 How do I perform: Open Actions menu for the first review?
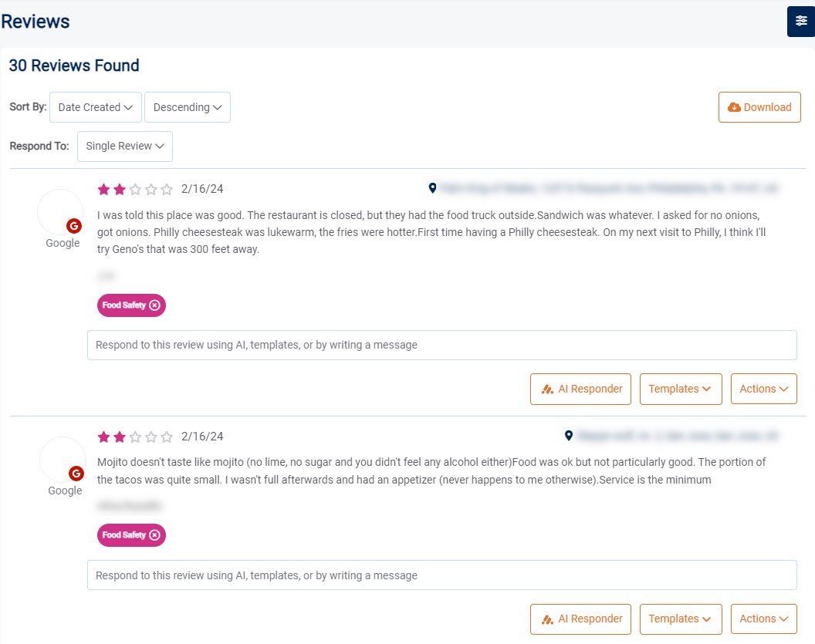763,389
